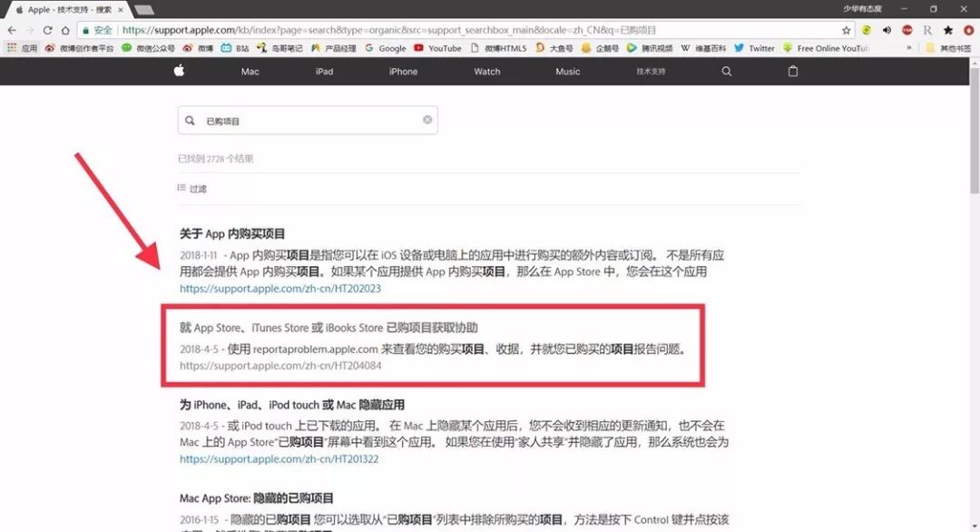Open the 鸟哥笔记 bookmark

pos(279,48)
